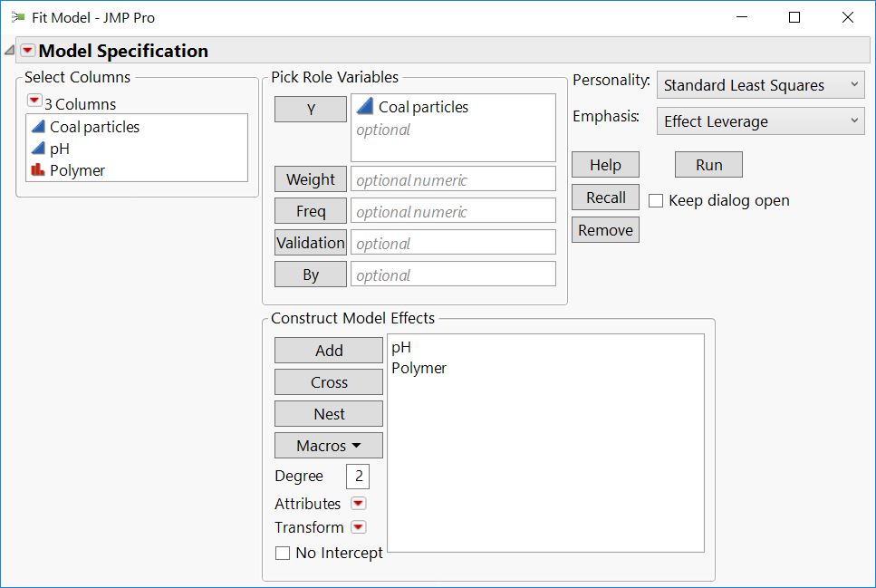Toggle the No Intercept checkbox
The width and height of the screenshot is (876, 588).
click(x=283, y=553)
